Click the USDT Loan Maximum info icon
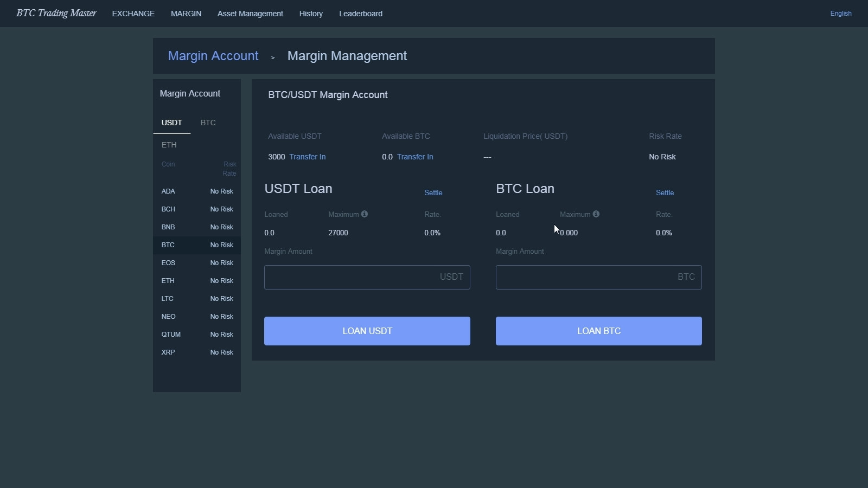Image resolution: width=868 pixels, height=488 pixels. 365,214
